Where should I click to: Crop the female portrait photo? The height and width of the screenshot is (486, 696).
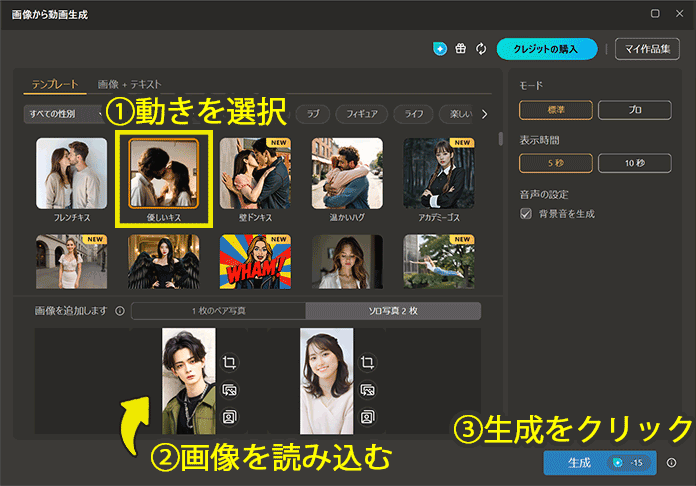tap(367, 363)
